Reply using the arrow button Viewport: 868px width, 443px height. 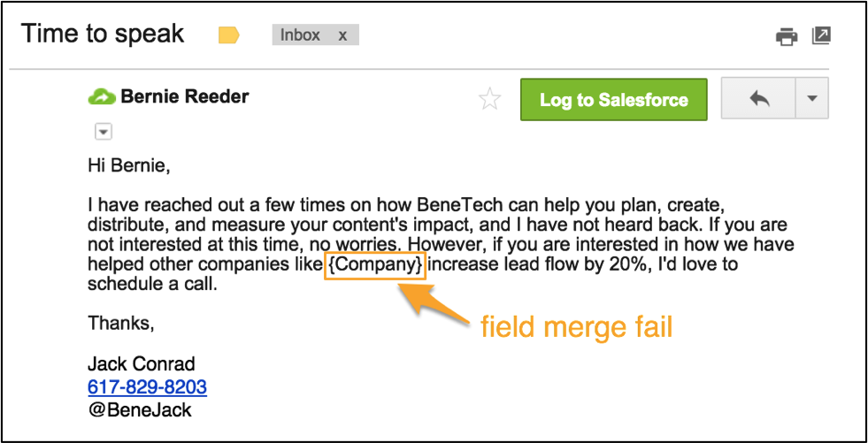point(757,99)
